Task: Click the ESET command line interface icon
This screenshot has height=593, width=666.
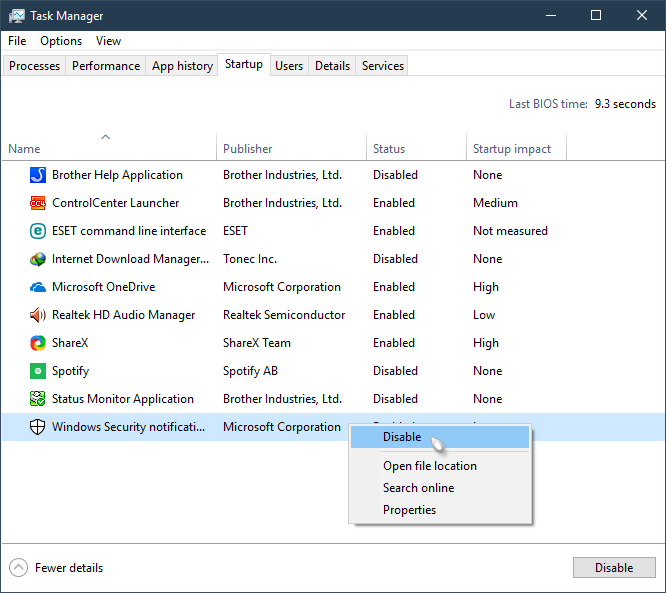Action: tap(38, 231)
